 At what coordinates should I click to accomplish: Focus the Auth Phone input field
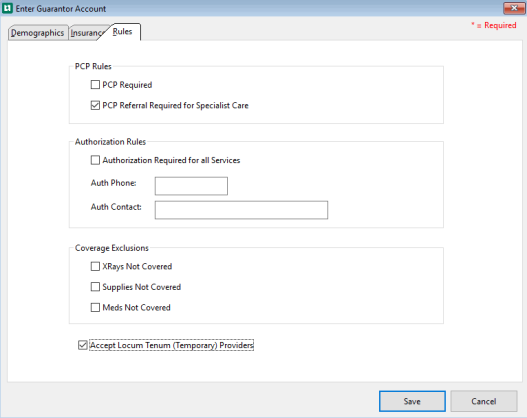tap(191, 186)
